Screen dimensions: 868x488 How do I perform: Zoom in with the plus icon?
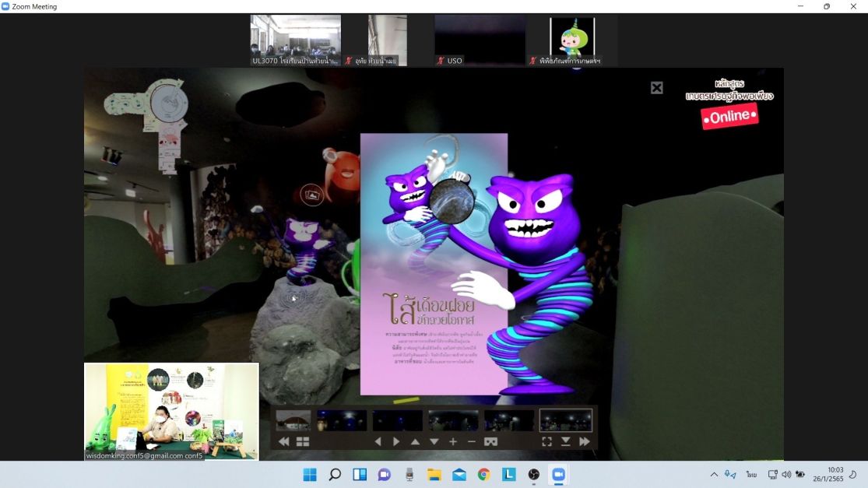tap(453, 441)
